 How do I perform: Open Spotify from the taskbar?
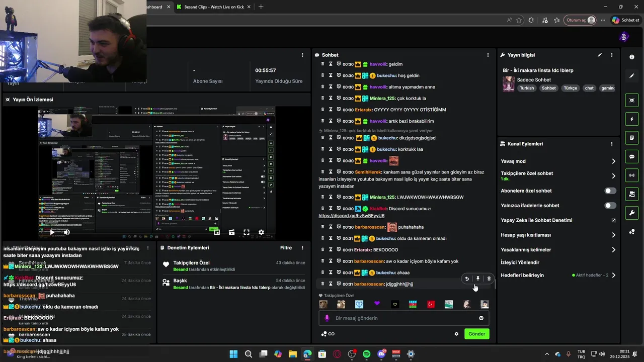tap(367, 354)
